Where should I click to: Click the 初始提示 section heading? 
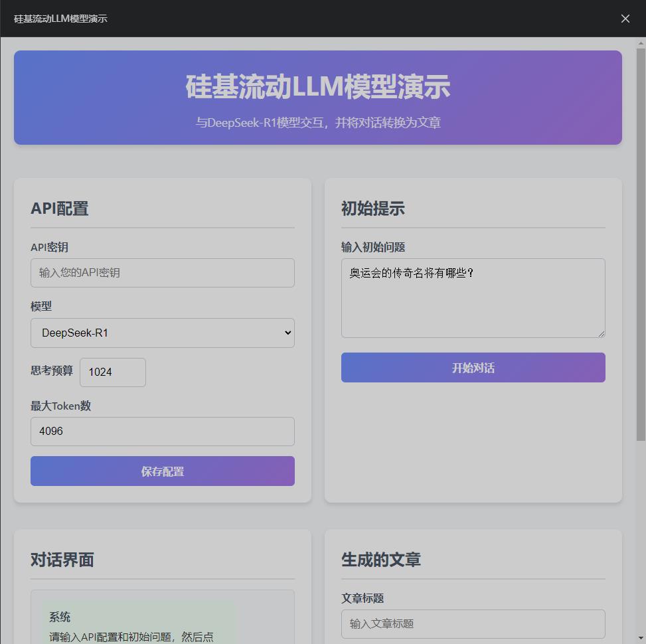pyautogui.click(x=373, y=208)
